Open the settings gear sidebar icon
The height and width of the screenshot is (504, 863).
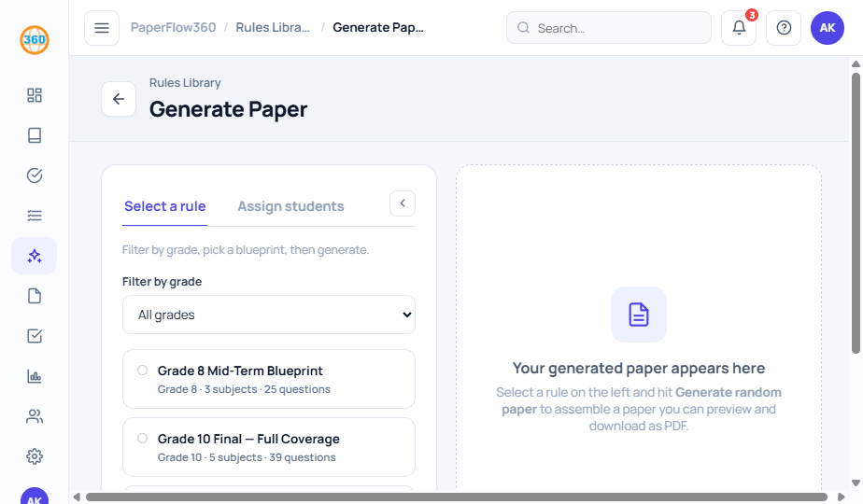pyautogui.click(x=35, y=456)
